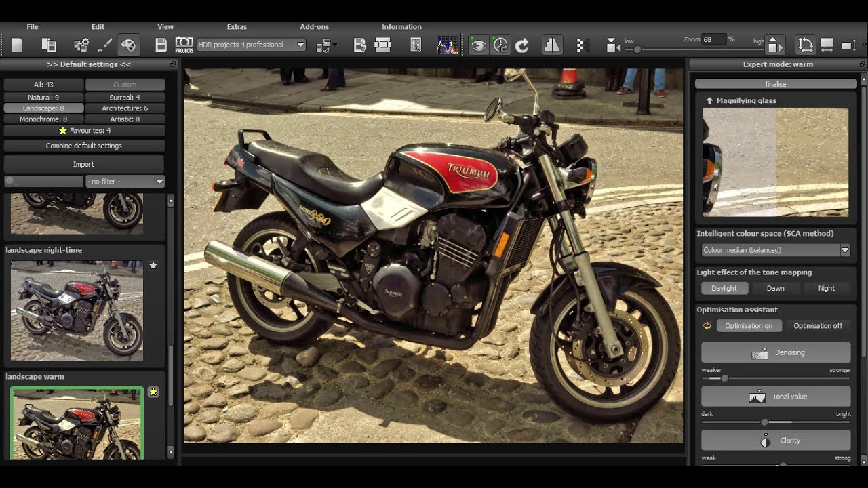Show All: 43 presets
868x488 pixels.
click(44, 85)
